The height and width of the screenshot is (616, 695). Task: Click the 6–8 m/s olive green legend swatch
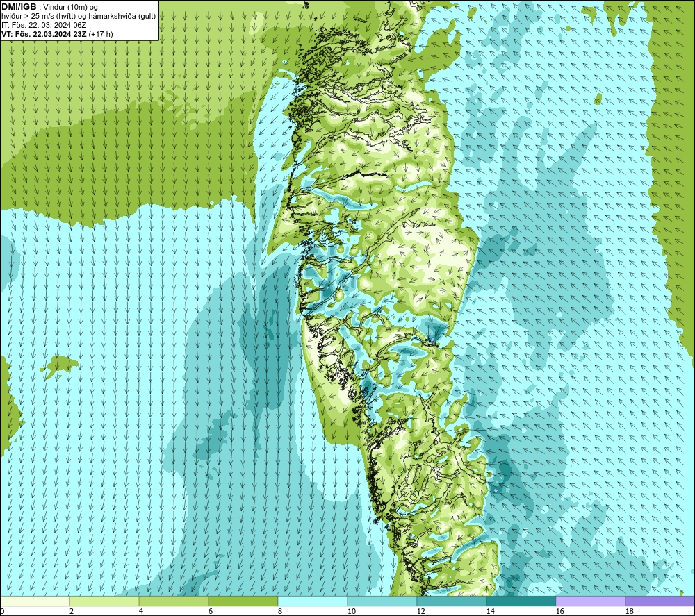[243, 601]
